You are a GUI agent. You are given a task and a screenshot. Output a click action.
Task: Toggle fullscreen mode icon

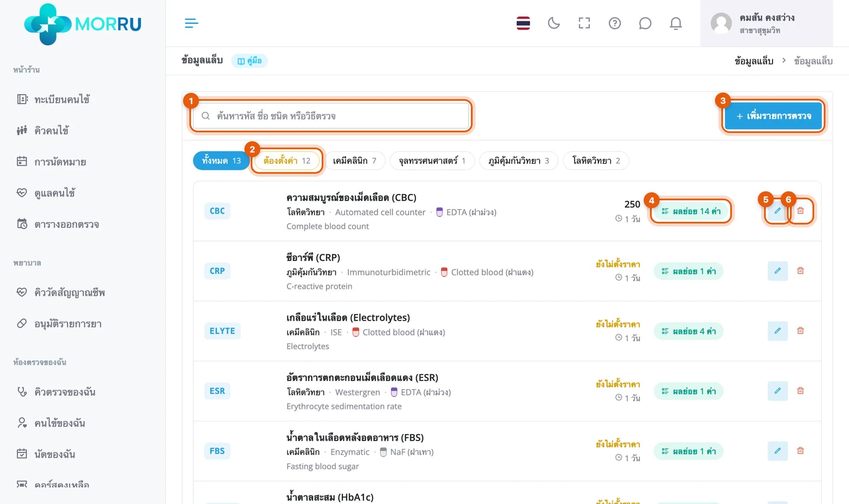tap(584, 23)
